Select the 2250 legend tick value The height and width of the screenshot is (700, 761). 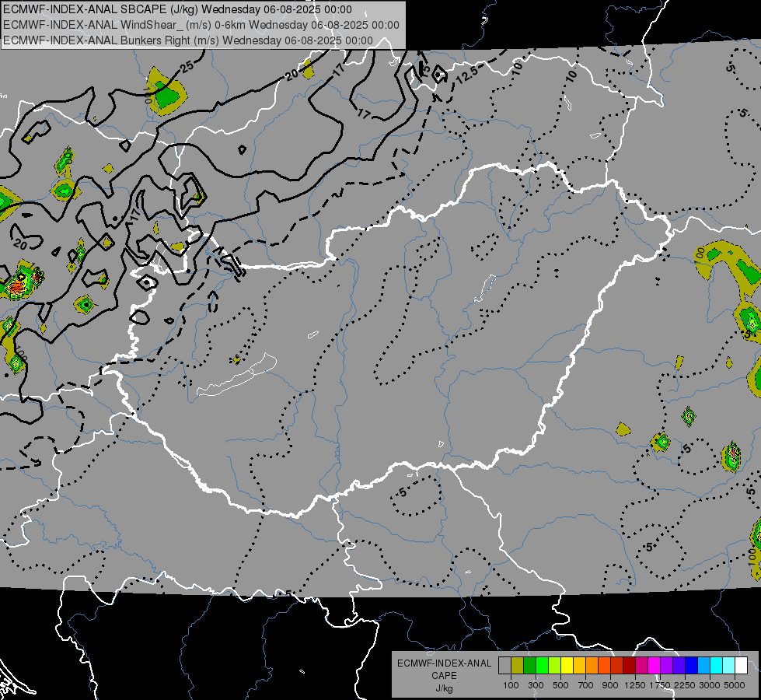point(686,685)
